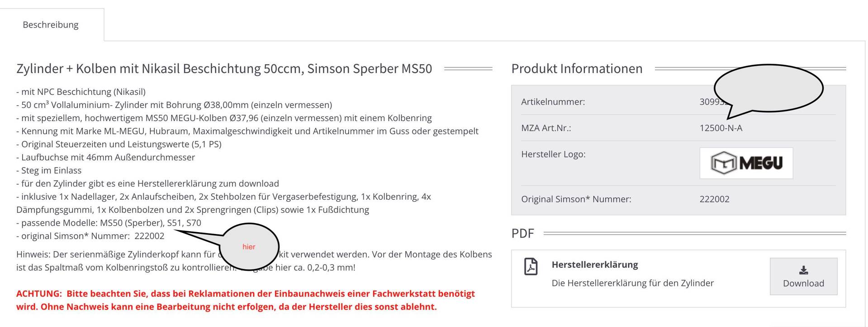Click the 'original Simson* Nummer' description line

point(90,236)
